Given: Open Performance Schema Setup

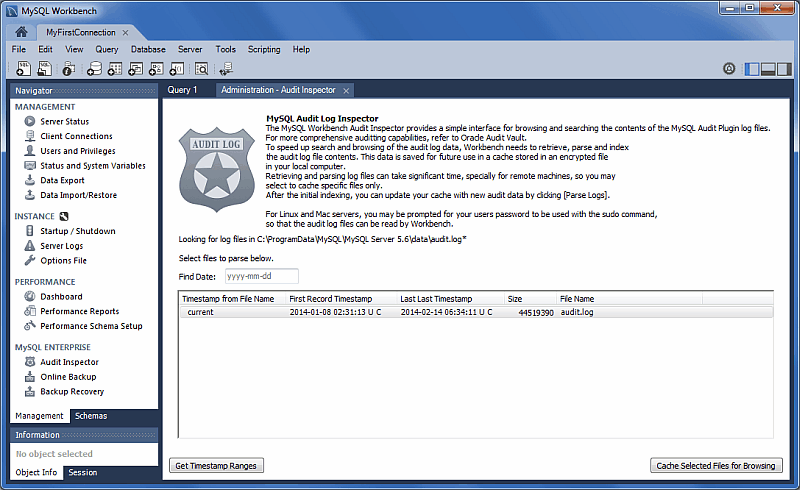Looking at the screenshot, I should pos(91,326).
